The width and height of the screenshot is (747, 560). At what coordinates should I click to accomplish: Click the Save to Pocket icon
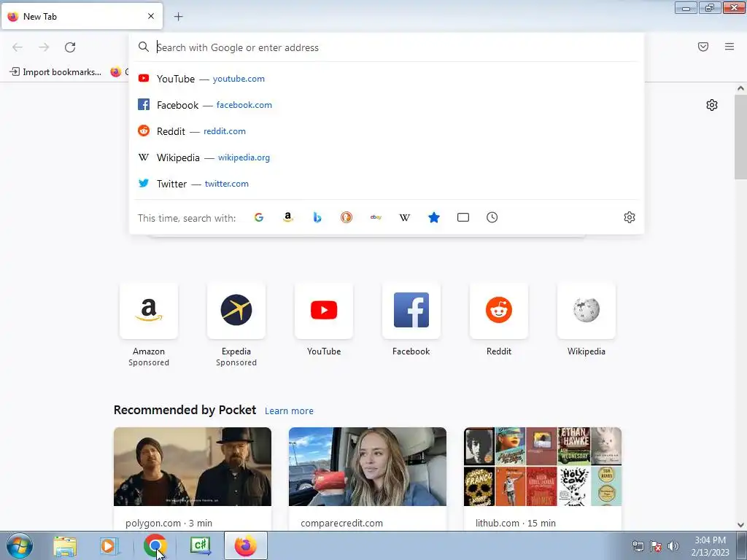click(x=703, y=47)
